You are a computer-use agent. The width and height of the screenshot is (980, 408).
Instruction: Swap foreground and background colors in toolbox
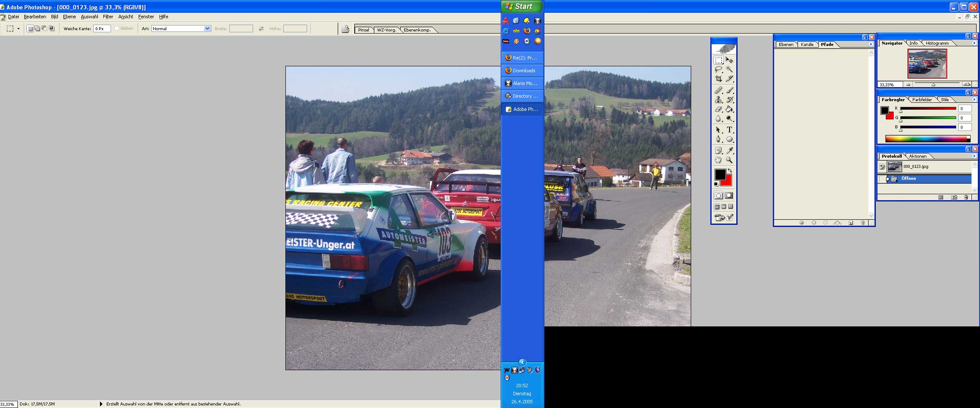point(730,171)
